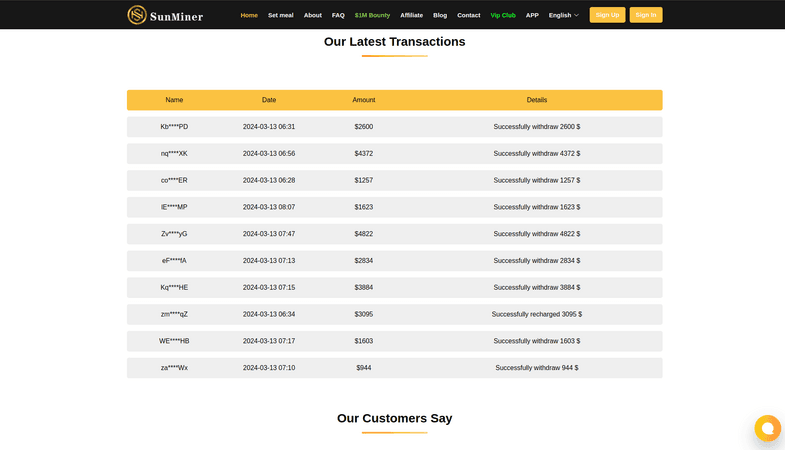Open the FAQ menu link

click(x=338, y=15)
